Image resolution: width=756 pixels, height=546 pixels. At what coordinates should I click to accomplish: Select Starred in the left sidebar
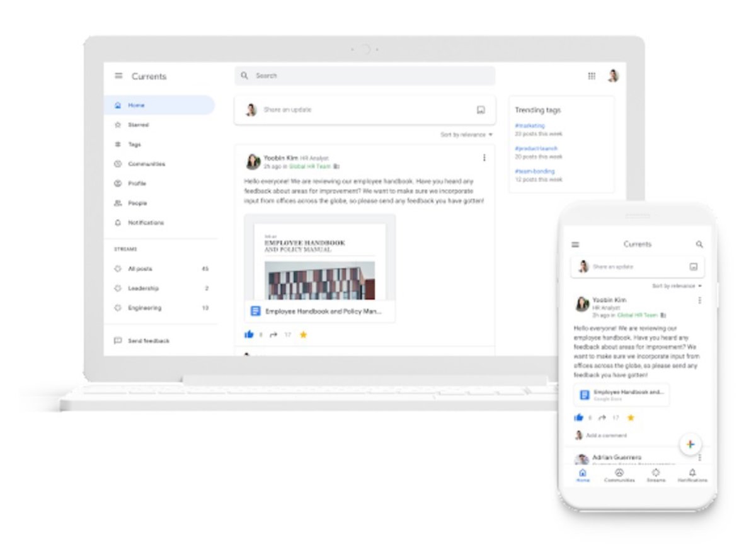138,125
